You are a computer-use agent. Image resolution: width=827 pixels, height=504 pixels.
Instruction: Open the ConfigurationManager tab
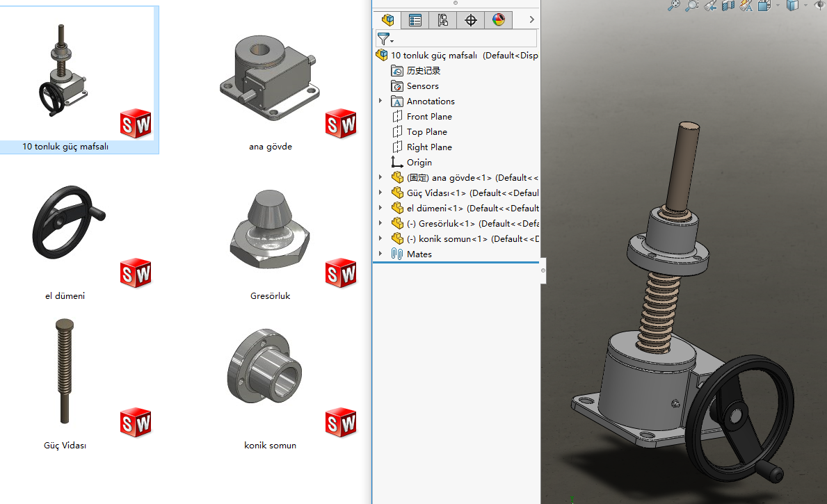pos(443,20)
